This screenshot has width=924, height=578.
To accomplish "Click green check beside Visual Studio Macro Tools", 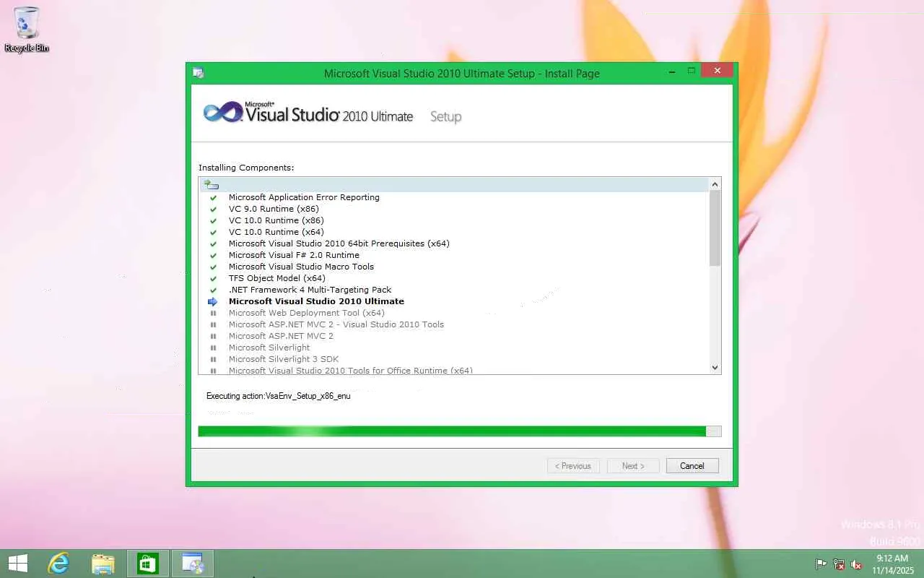I will (x=213, y=267).
